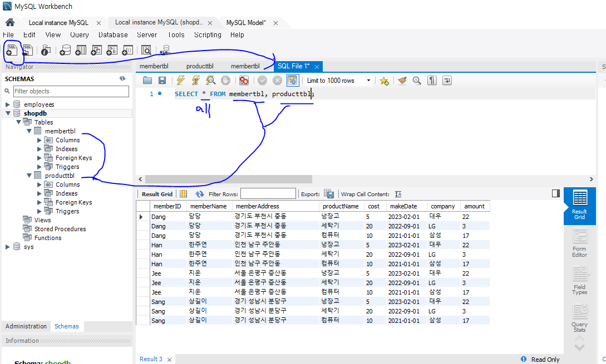The image size is (606, 364).
Task: Collapse the Tables node
Action: click(x=18, y=122)
